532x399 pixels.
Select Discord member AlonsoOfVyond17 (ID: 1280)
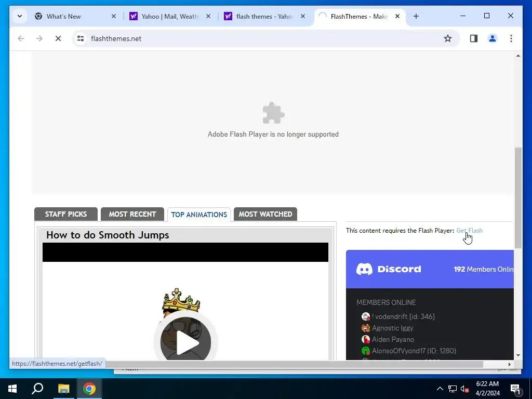click(409, 351)
